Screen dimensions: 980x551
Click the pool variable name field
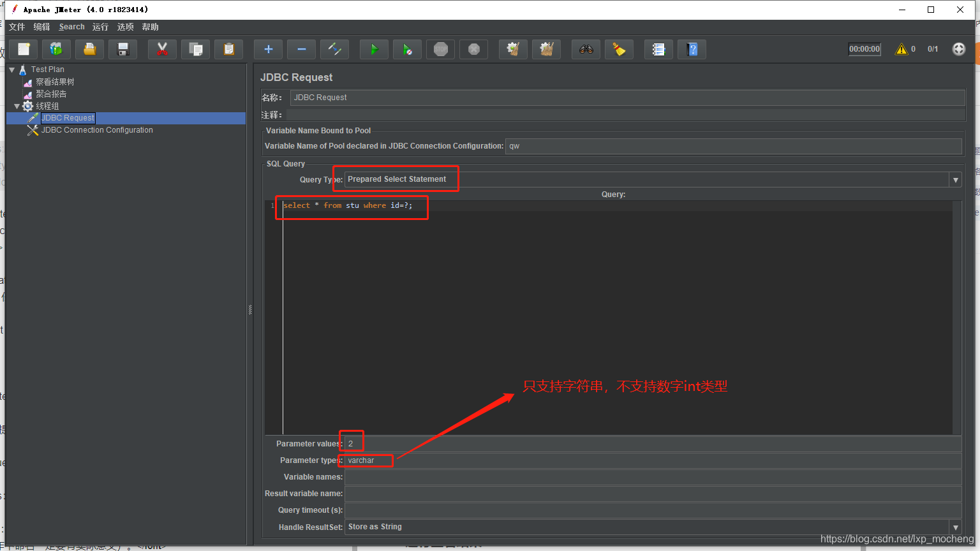733,146
